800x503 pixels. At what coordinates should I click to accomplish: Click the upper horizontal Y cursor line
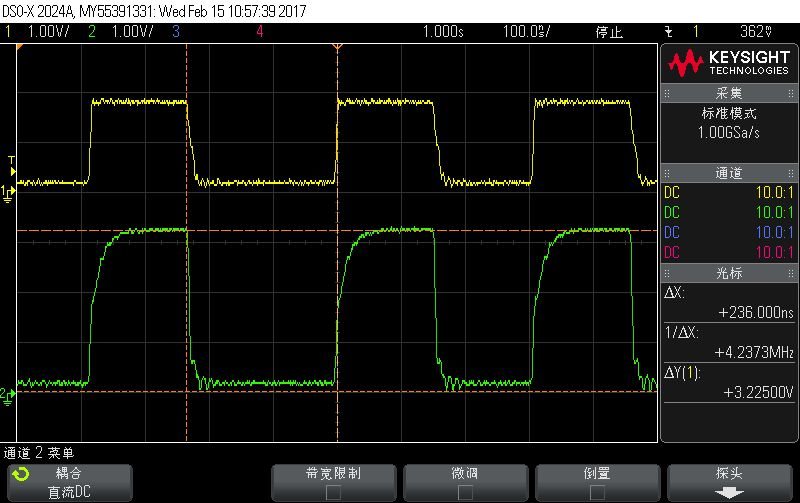(337, 231)
